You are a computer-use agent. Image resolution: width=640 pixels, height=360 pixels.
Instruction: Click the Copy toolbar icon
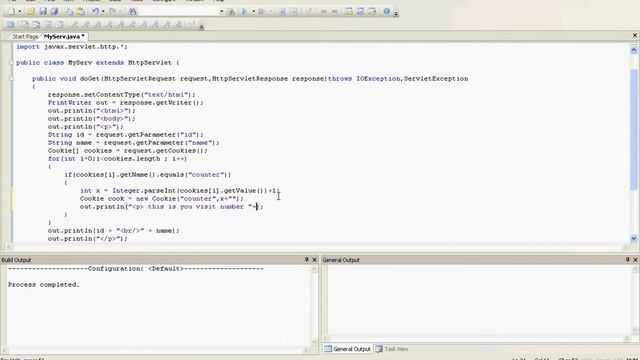point(69,11)
